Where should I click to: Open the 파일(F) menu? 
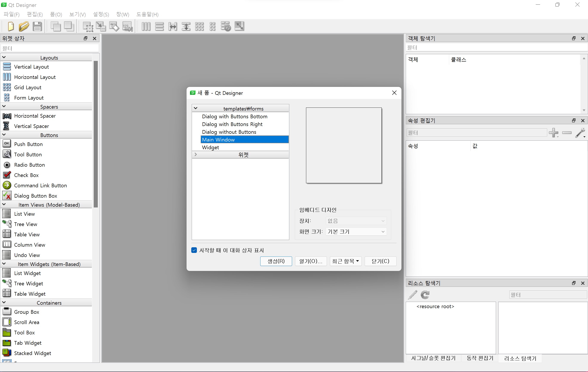point(11,14)
